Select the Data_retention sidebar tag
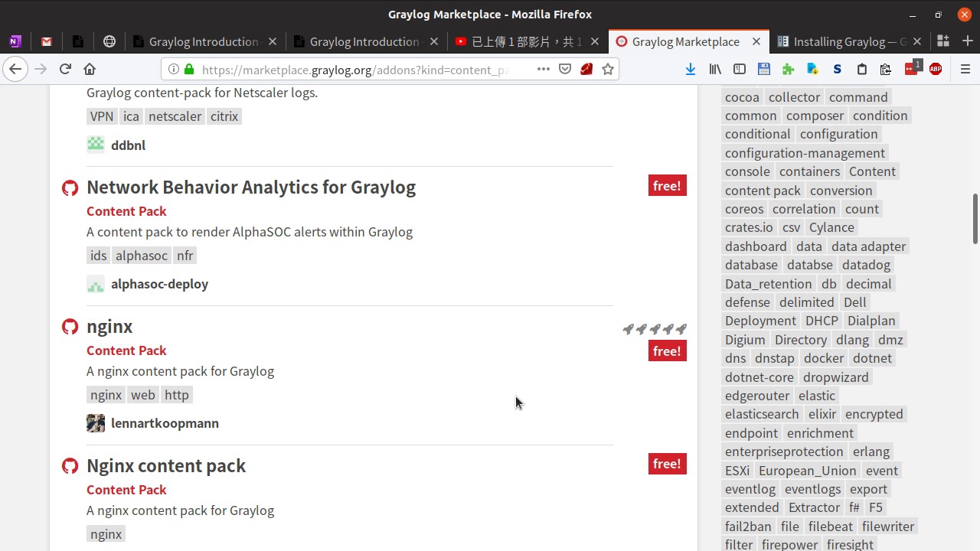The image size is (980, 551). coord(769,284)
